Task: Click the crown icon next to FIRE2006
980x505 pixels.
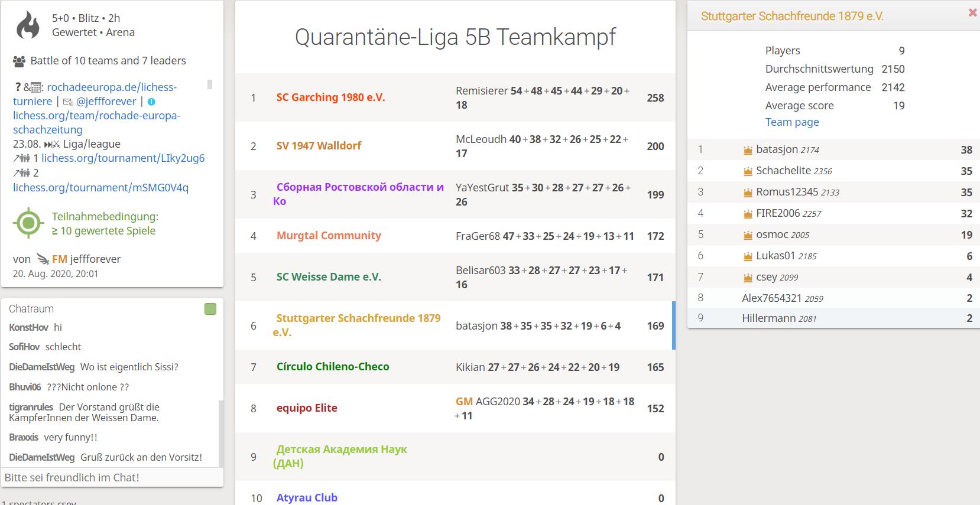Action: click(748, 214)
